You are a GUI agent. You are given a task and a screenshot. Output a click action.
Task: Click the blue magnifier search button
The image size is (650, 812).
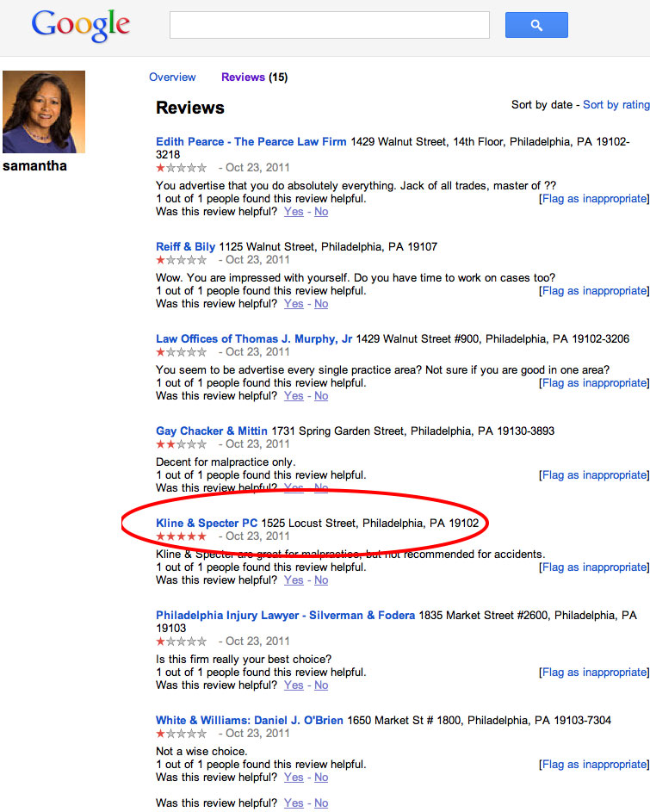[x=536, y=25]
